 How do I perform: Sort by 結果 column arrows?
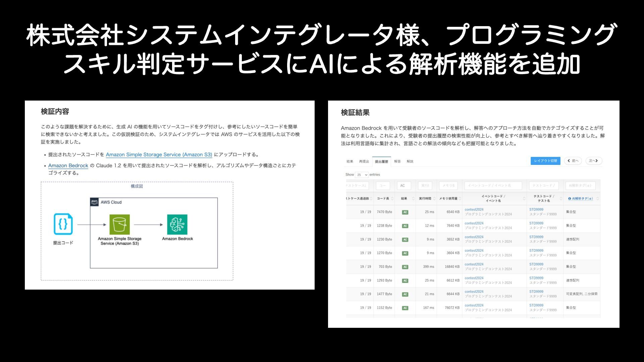[413, 199]
